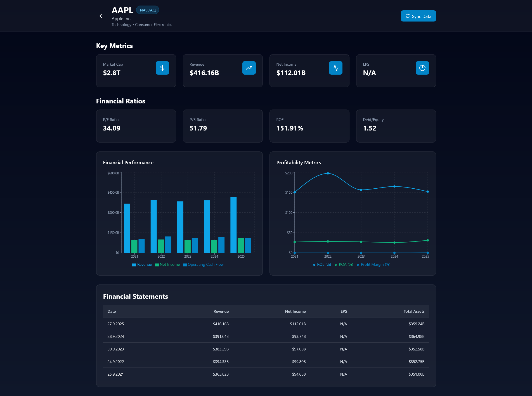Toggle Operating Cash Flow legend entry
This screenshot has height=396, width=532.
203,265
